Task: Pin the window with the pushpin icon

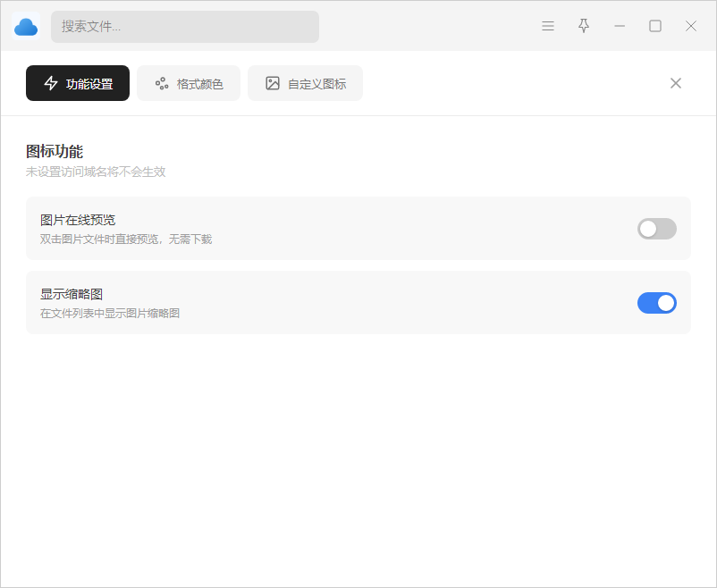Action: (x=584, y=26)
